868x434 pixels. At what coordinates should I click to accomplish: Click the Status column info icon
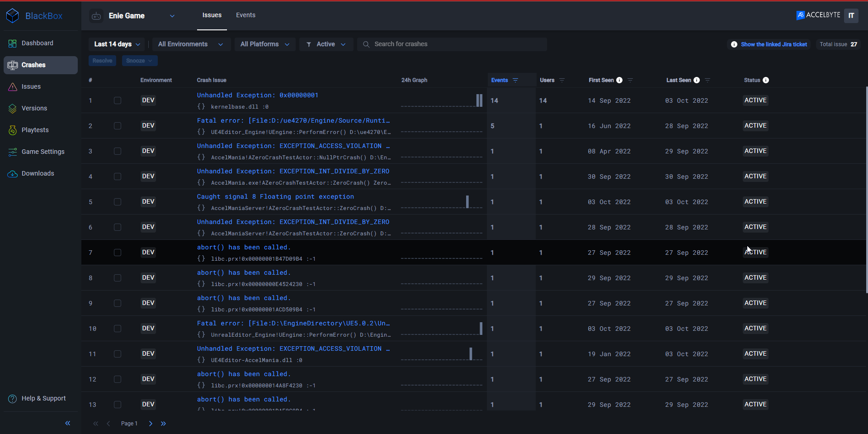766,80
